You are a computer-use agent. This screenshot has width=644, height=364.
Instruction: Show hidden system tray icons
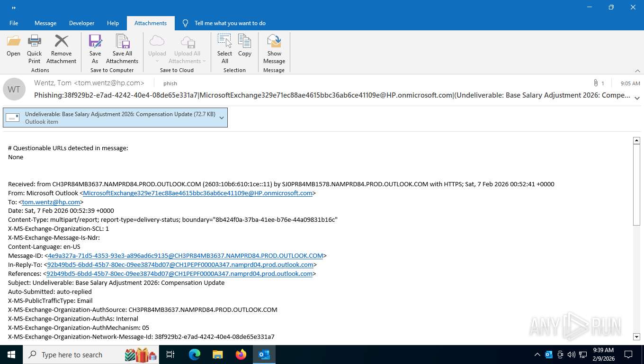pos(537,355)
